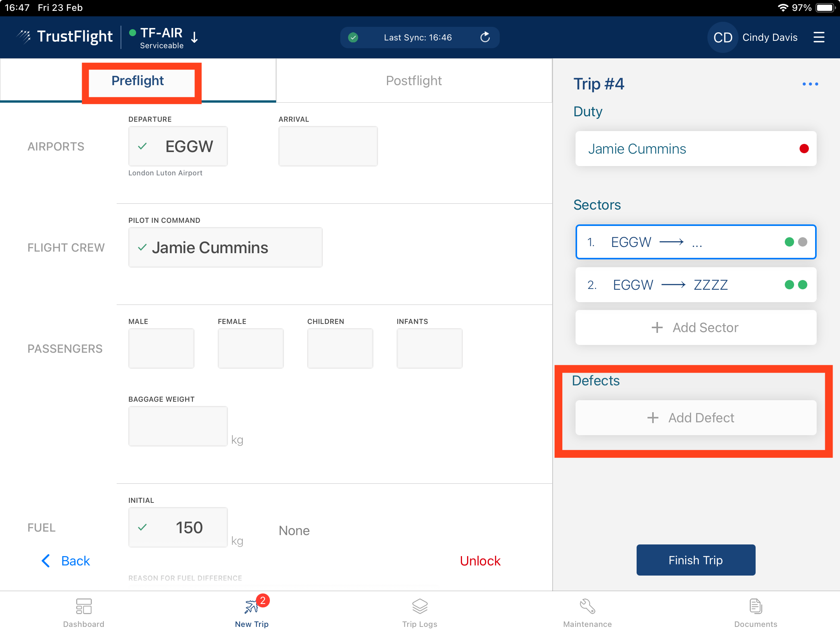Open the EGGW departure airport field

178,146
